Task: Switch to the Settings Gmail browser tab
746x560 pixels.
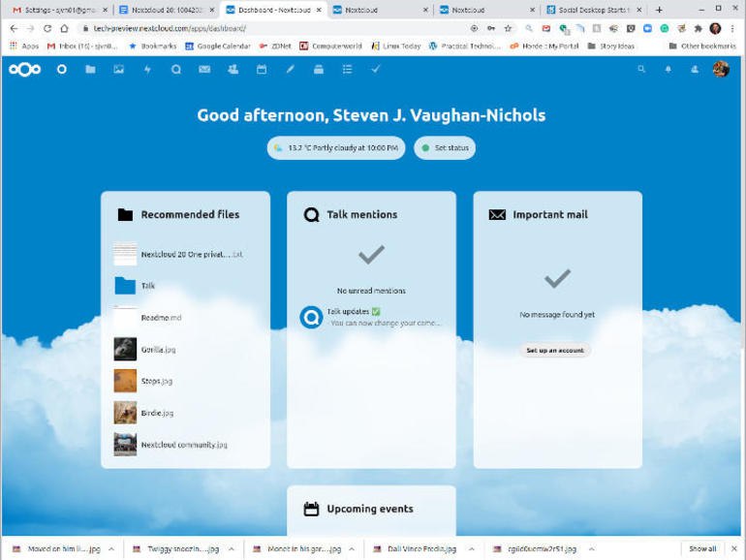Action: (x=59, y=10)
